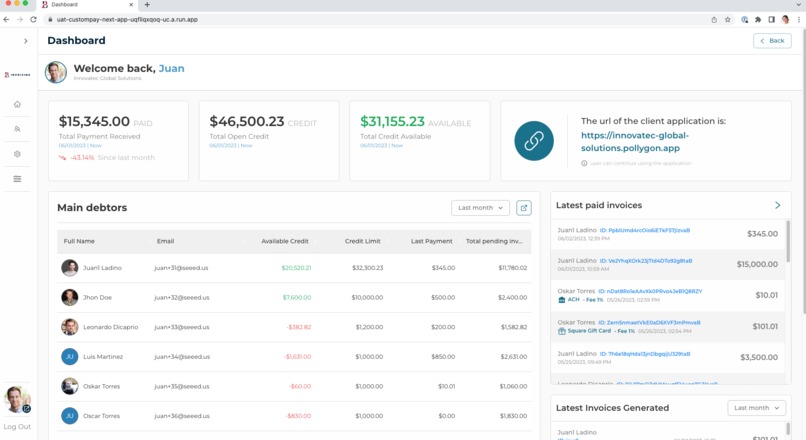Click Leonardo Dicaprio's avatar in debtors table
Screen dimensions: 806x440
pyautogui.click(x=69, y=327)
